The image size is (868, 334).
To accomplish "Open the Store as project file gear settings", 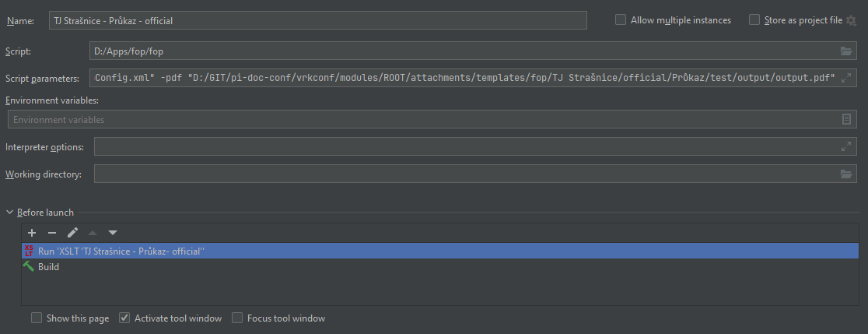I will (851, 21).
